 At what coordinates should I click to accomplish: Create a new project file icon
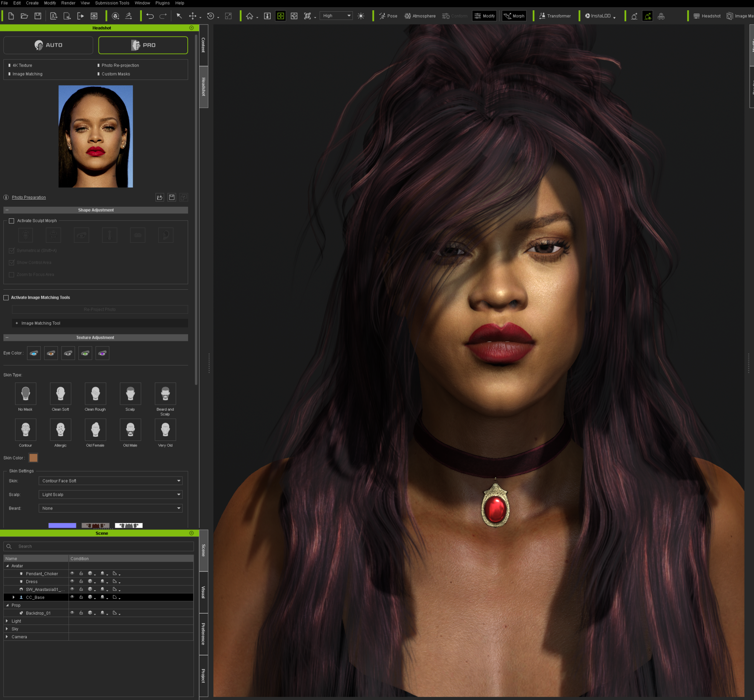click(x=11, y=16)
